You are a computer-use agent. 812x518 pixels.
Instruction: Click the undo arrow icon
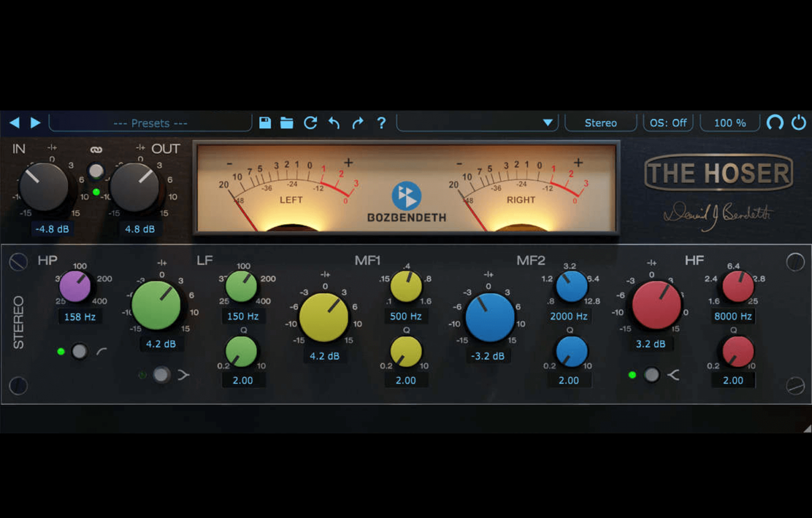334,122
